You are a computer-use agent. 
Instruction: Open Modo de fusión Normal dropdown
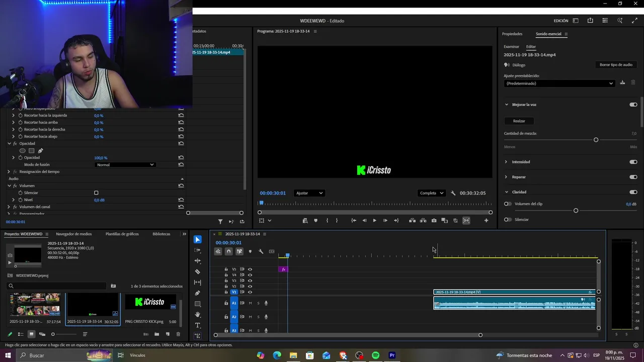tap(125, 165)
